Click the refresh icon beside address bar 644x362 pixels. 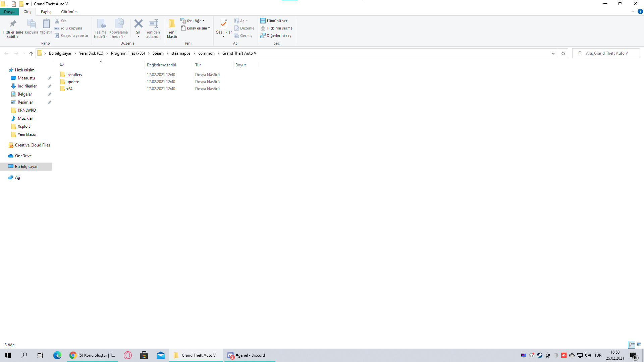pos(563,53)
